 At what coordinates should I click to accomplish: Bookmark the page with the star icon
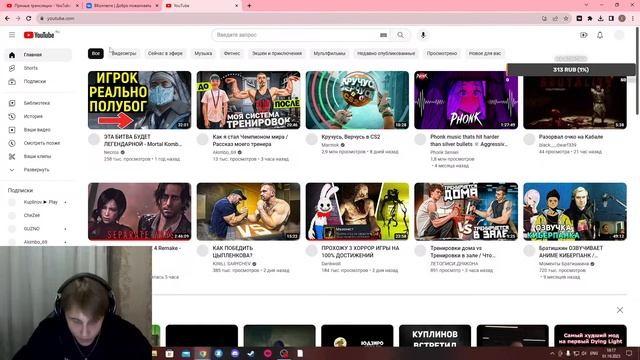point(566,18)
